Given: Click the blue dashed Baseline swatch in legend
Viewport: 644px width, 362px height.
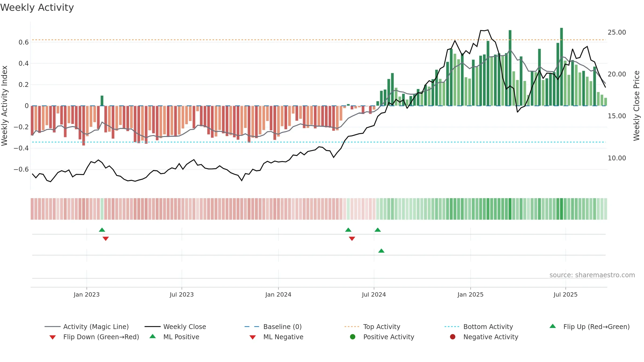Looking at the screenshot, I should pos(252,327).
